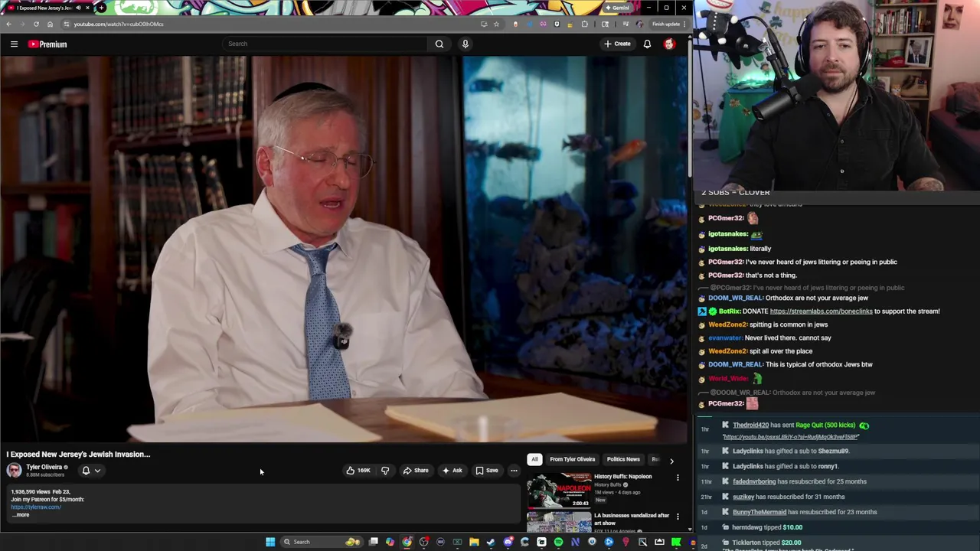Open browser home page
The height and width of the screenshot is (551, 980).
point(51,24)
